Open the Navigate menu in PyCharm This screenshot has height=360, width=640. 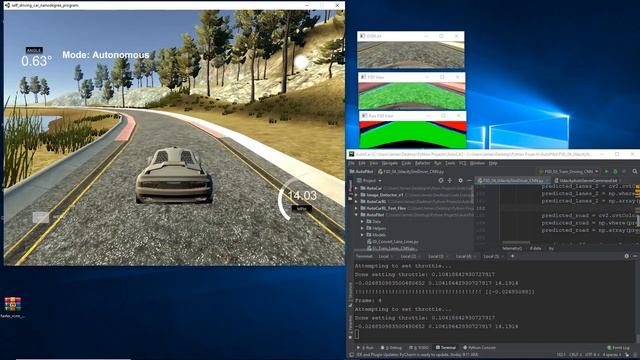390,163
